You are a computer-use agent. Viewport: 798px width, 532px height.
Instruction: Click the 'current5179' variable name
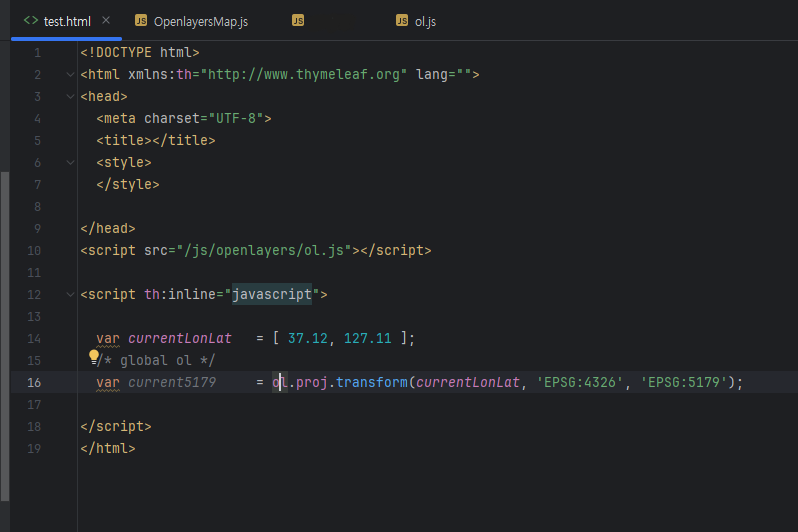coord(172,382)
